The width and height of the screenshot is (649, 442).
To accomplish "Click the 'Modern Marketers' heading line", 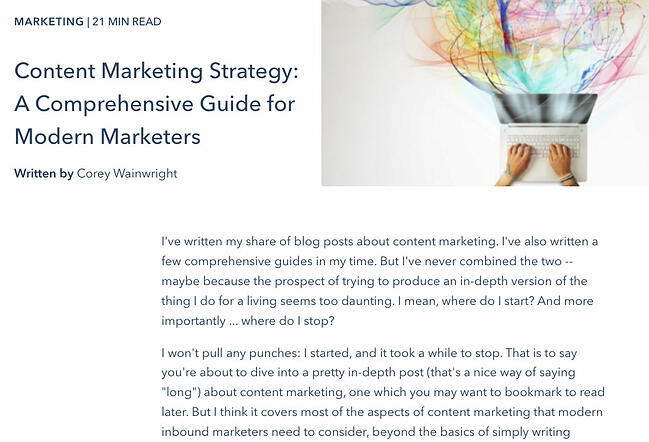I will [x=108, y=137].
